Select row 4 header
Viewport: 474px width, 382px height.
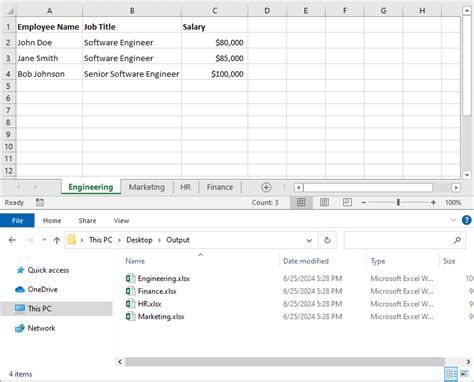[x=8, y=74]
